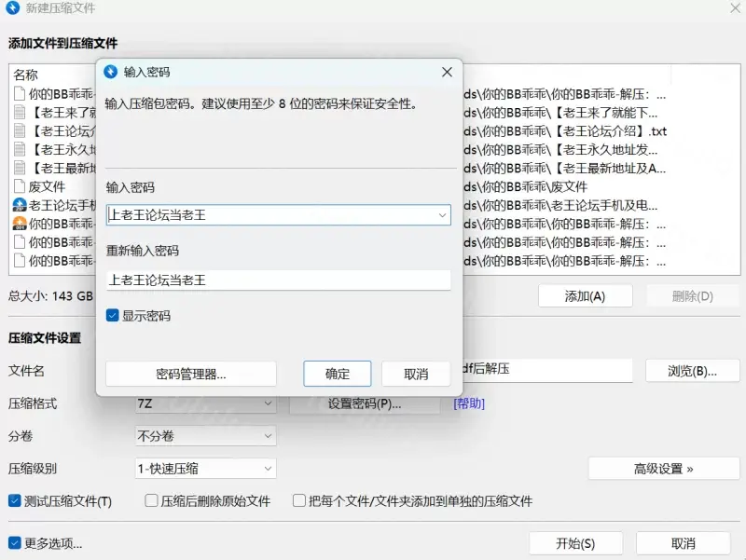Click the Bandizip logo in the password dialog title
The height and width of the screenshot is (560, 746).
click(x=110, y=72)
